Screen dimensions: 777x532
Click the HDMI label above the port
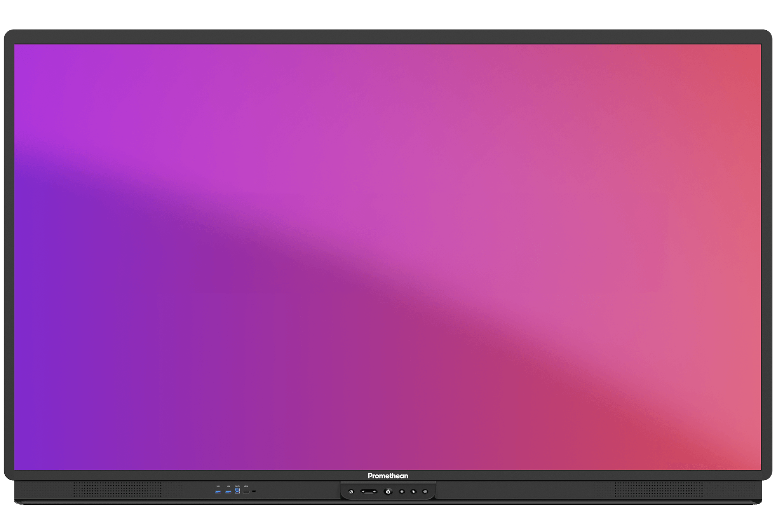(x=246, y=486)
